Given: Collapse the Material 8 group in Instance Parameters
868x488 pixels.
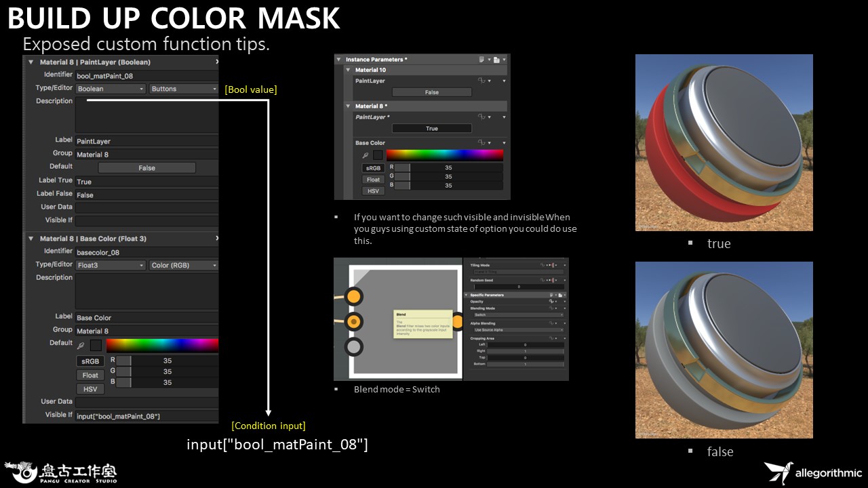Looking at the screenshot, I should [x=349, y=106].
